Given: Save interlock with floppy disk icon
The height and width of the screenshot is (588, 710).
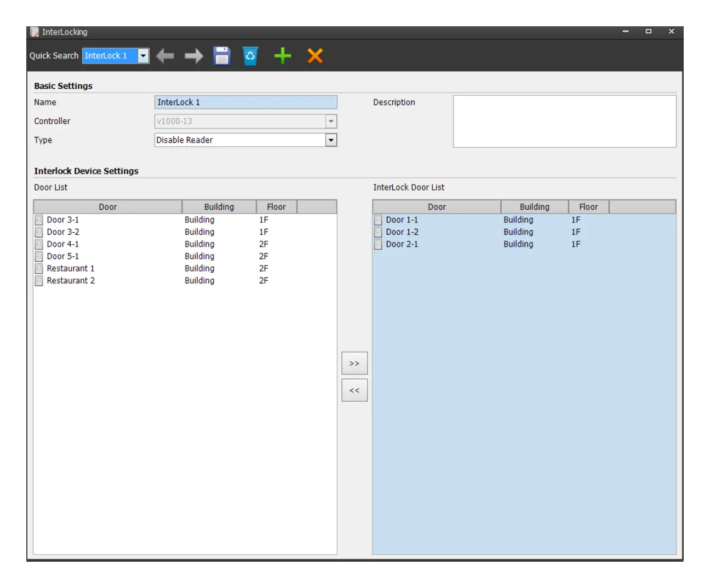Looking at the screenshot, I should pyautogui.click(x=222, y=56).
